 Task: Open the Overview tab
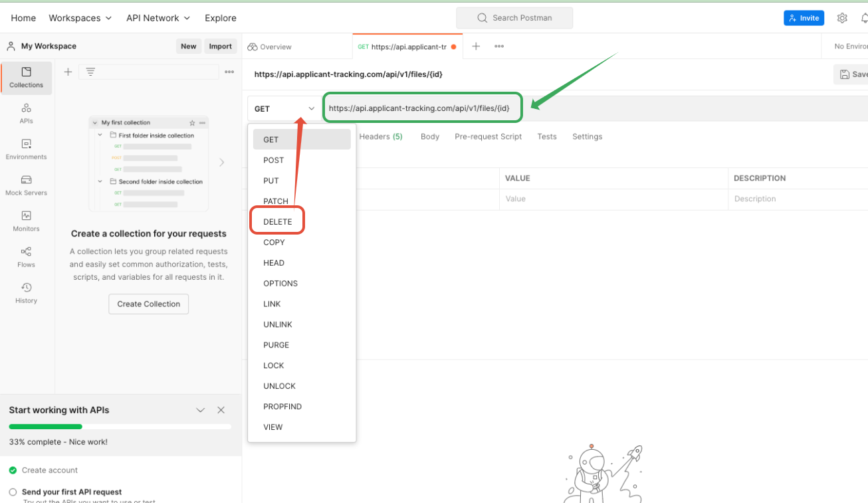(269, 47)
